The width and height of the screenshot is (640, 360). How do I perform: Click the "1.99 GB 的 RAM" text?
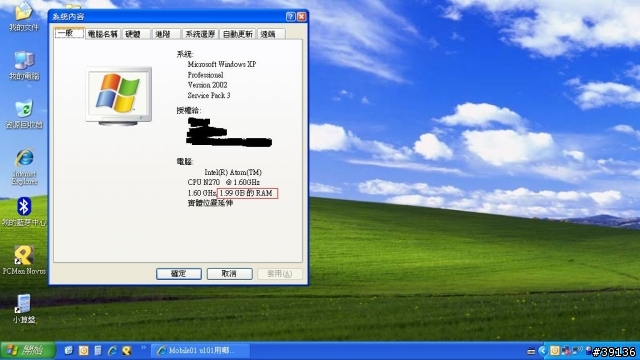tap(246, 193)
